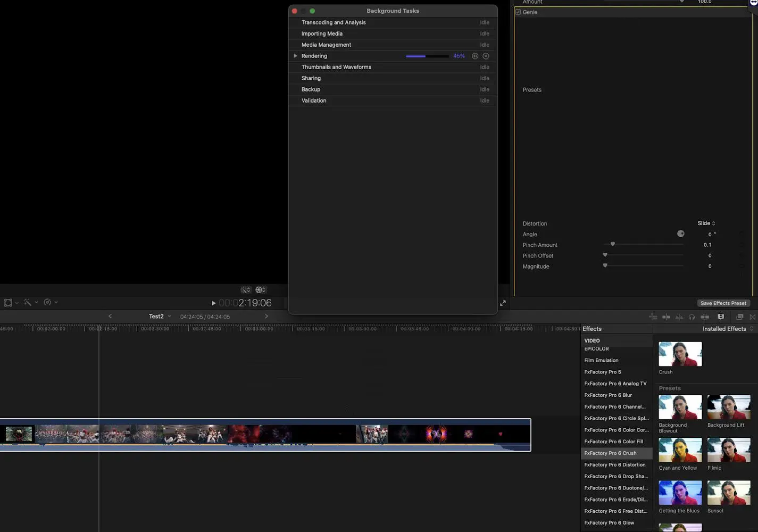Screen dimensions: 758x532
Task: Solo selected clips with headphones icon
Action: [x=692, y=317]
